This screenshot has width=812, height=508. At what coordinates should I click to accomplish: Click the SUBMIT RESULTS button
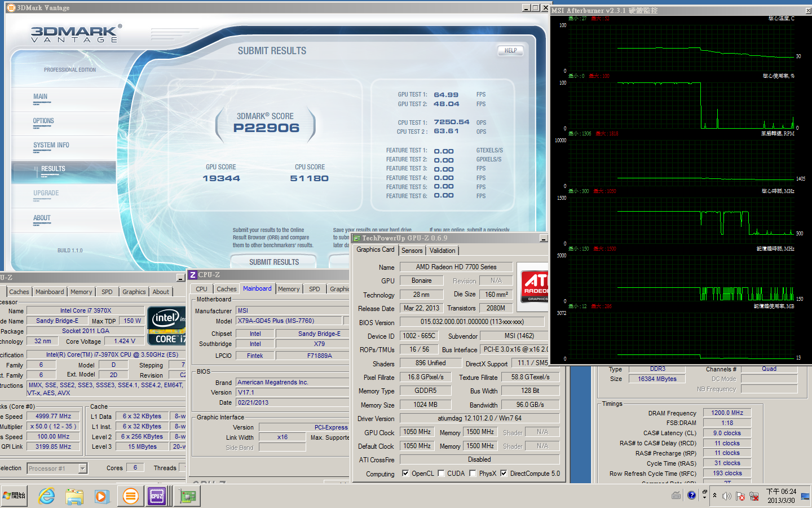pyautogui.click(x=274, y=262)
